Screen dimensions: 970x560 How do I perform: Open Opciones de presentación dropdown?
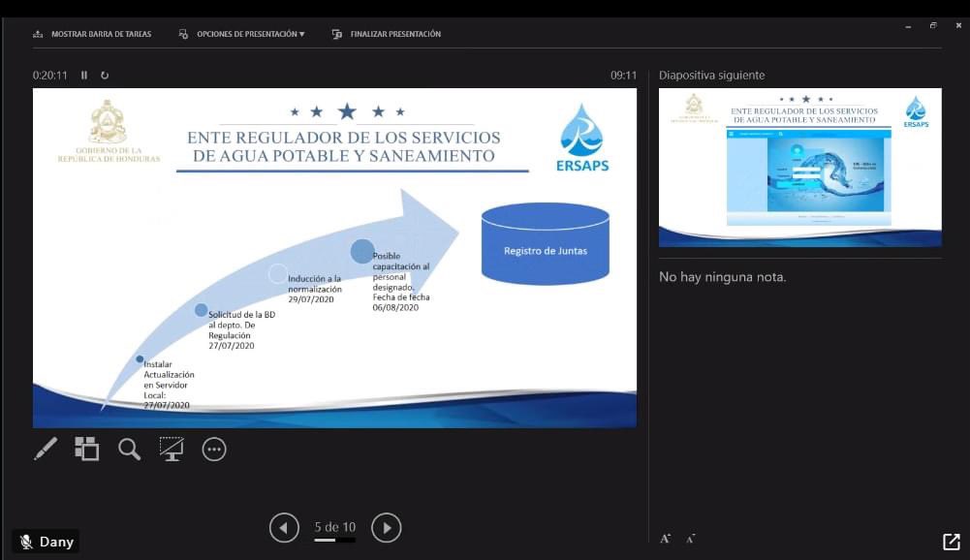point(242,34)
